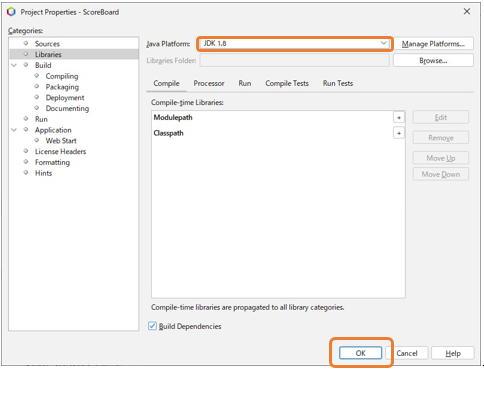
Task: Toggle the Build Dependencies checkbox
Action: [152, 326]
